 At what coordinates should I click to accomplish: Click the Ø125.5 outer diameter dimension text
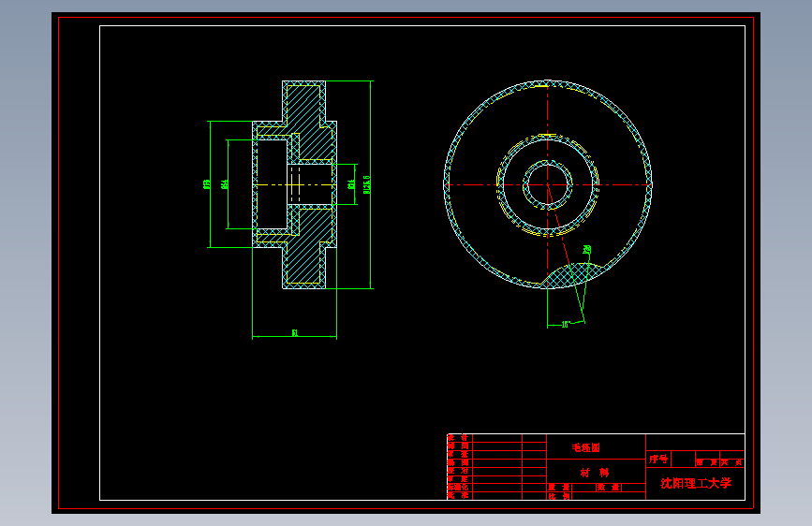click(366, 184)
